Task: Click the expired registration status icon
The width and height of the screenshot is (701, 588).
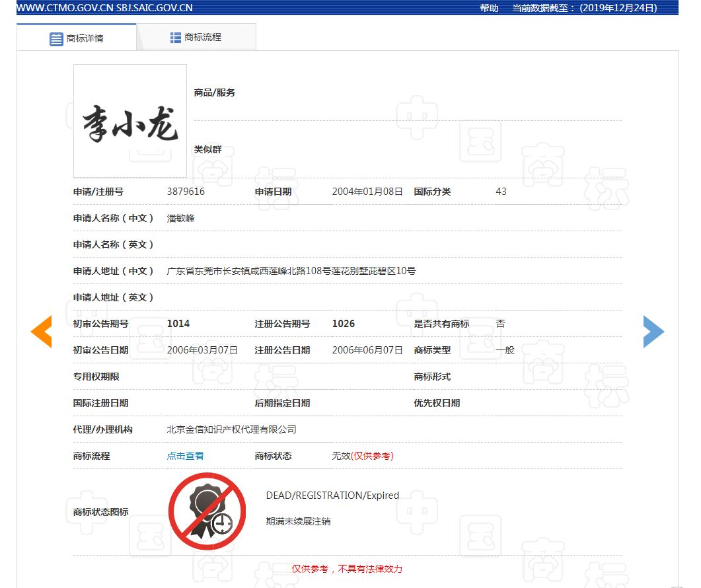Action: 207,511
